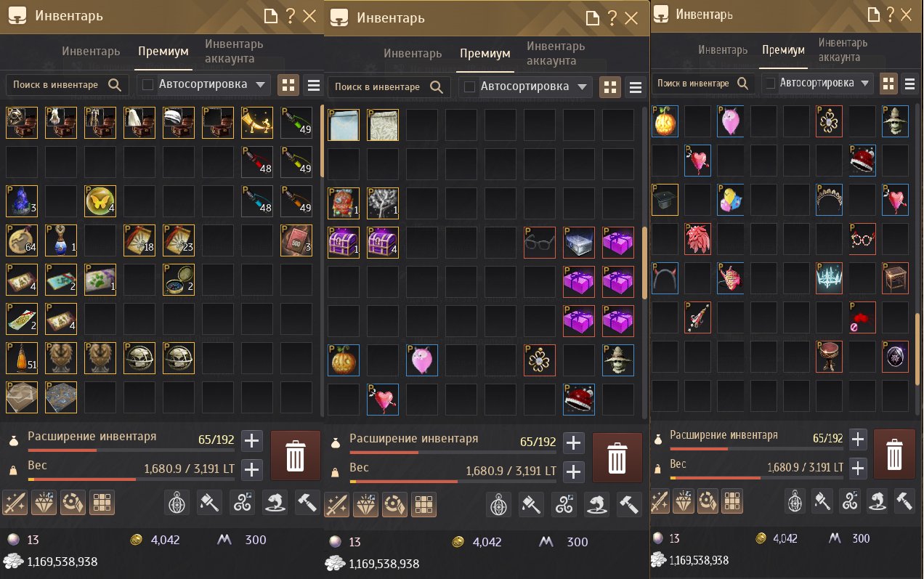The height and width of the screenshot is (579, 924).
Task: Click search field Поиск в инвентаре, middle window
Action: pyautogui.click(x=389, y=87)
